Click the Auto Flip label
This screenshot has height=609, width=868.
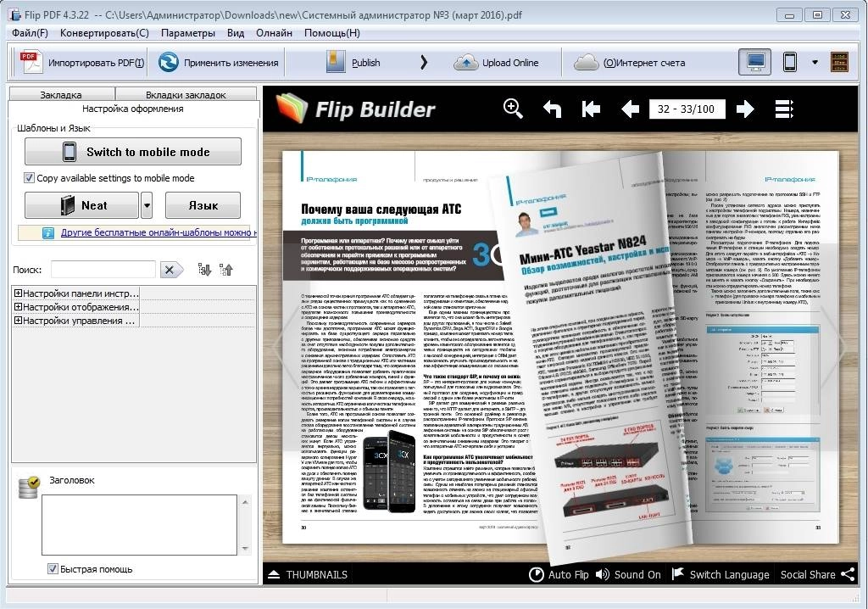(x=568, y=574)
